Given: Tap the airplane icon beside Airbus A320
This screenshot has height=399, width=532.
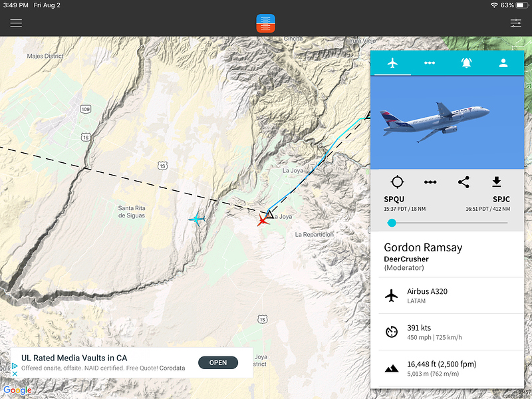Looking at the screenshot, I should (391, 295).
